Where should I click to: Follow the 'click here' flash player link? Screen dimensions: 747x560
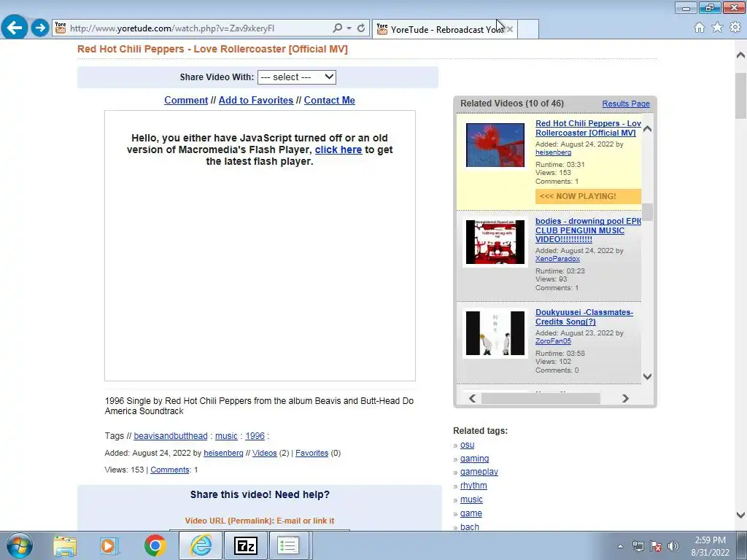(x=338, y=149)
